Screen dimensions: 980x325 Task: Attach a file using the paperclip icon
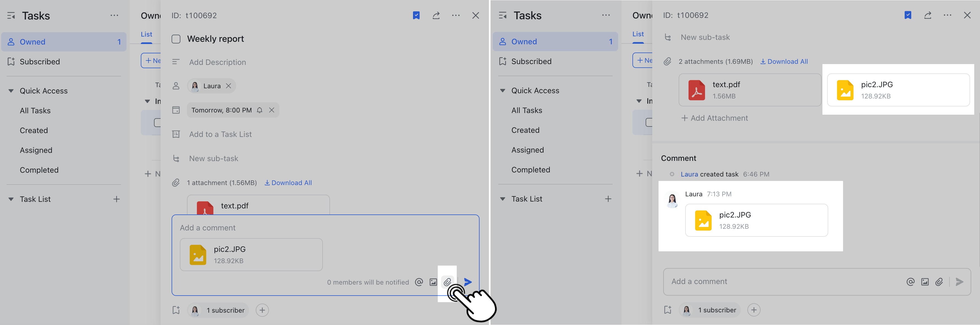tap(448, 282)
